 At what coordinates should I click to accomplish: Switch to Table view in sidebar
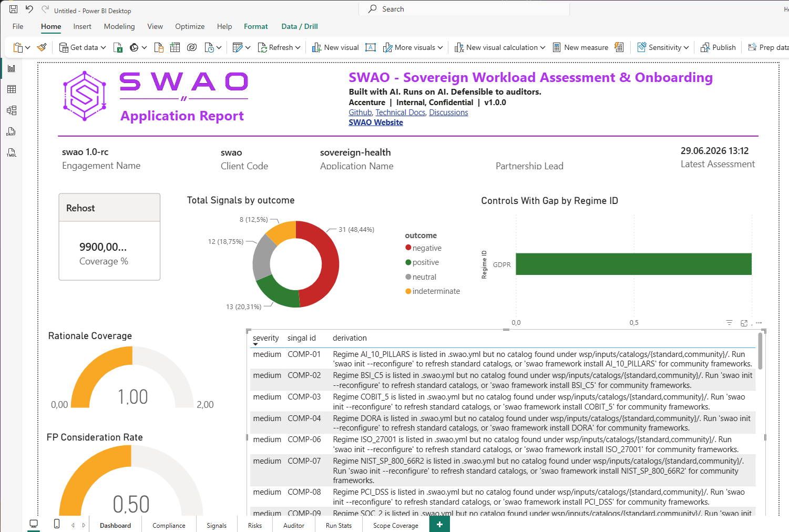click(12, 89)
